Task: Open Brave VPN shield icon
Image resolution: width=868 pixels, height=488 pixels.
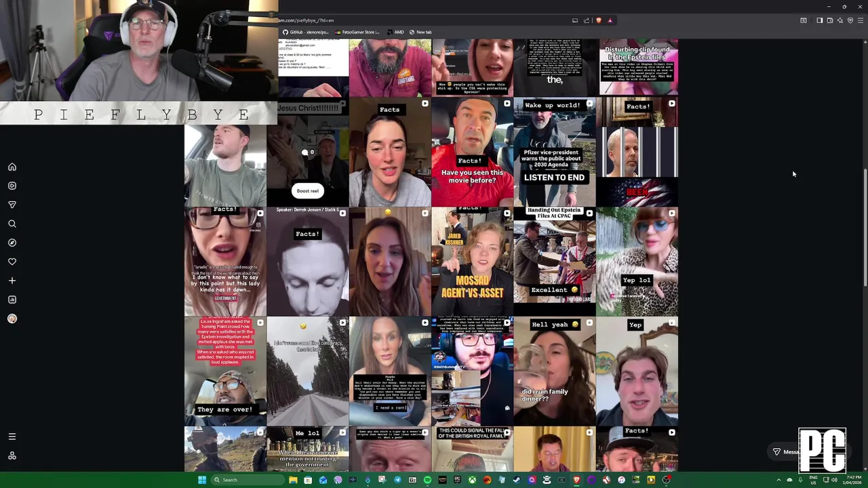Action: (x=850, y=20)
